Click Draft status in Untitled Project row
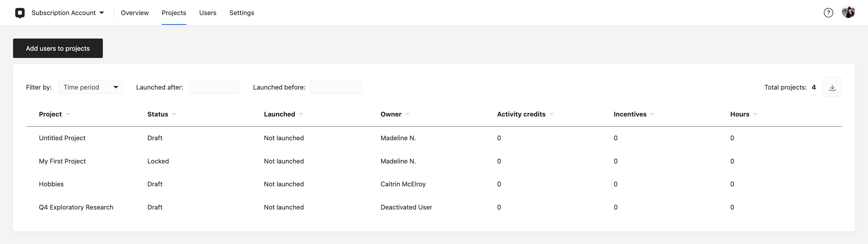This screenshot has height=244, width=868. click(x=155, y=138)
